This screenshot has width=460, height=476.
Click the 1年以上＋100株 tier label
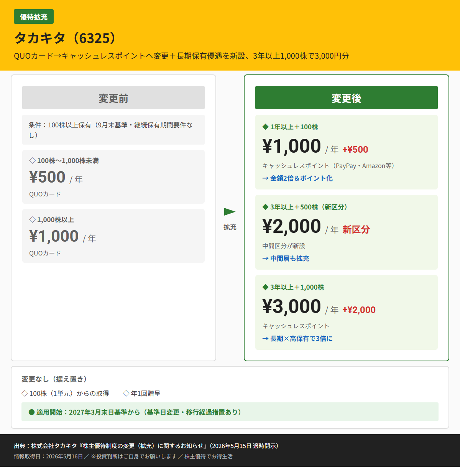pos(294,127)
